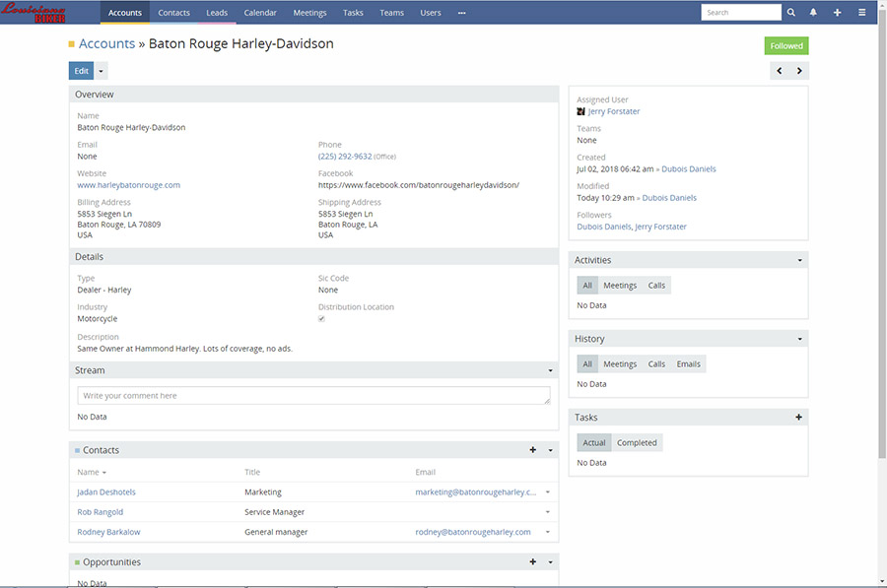Toggle the Distribution Location checkbox
The image size is (887, 588).
(x=322, y=319)
